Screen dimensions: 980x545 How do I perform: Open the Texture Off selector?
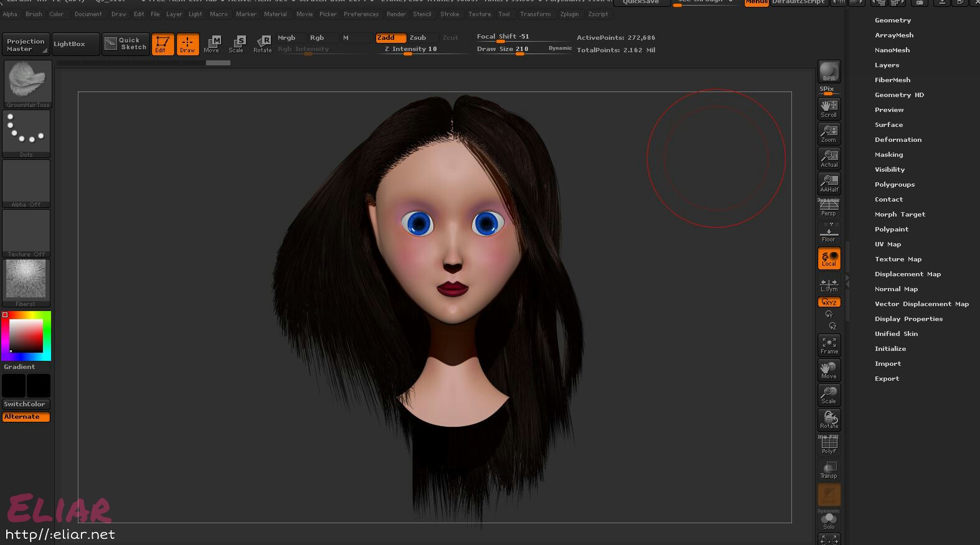27,233
